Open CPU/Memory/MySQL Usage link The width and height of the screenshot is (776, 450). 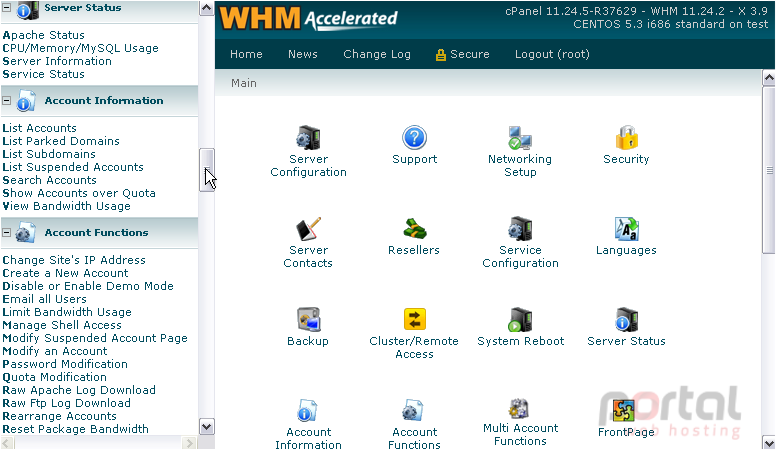point(81,48)
